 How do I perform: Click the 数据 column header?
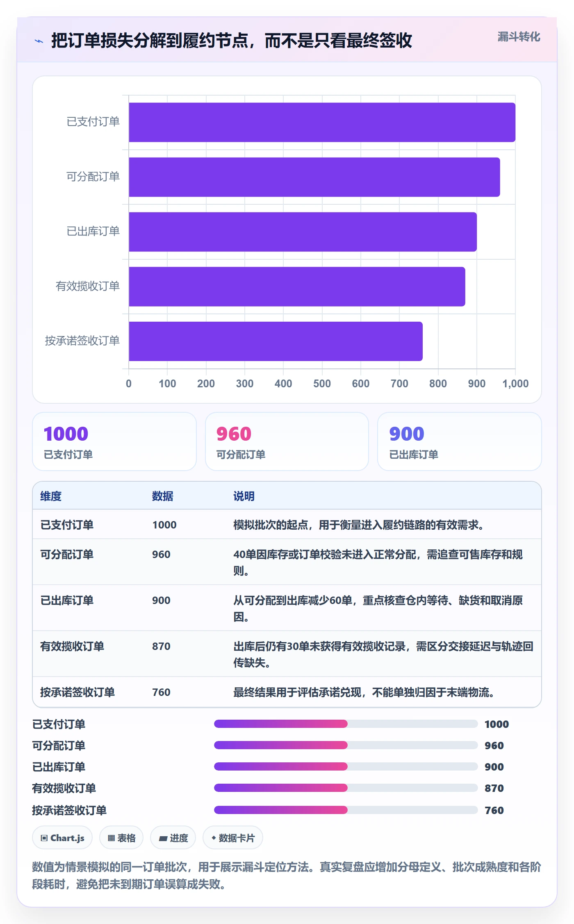pos(163,496)
